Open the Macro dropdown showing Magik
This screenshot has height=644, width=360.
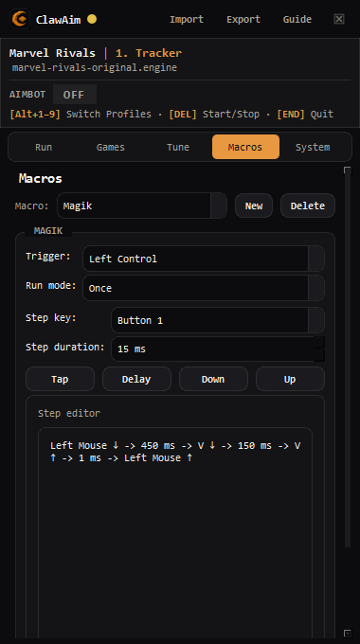[x=142, y=206]
